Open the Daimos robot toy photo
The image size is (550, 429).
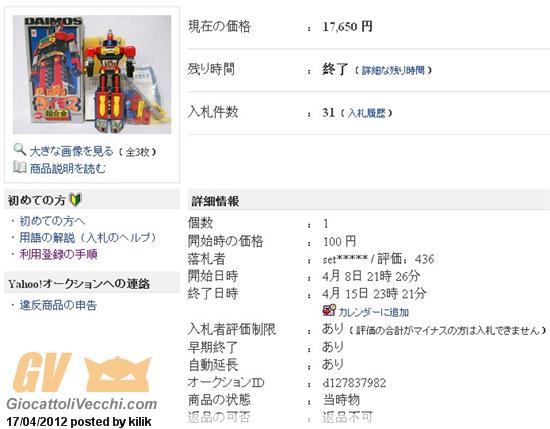click(x=92, y=74)
